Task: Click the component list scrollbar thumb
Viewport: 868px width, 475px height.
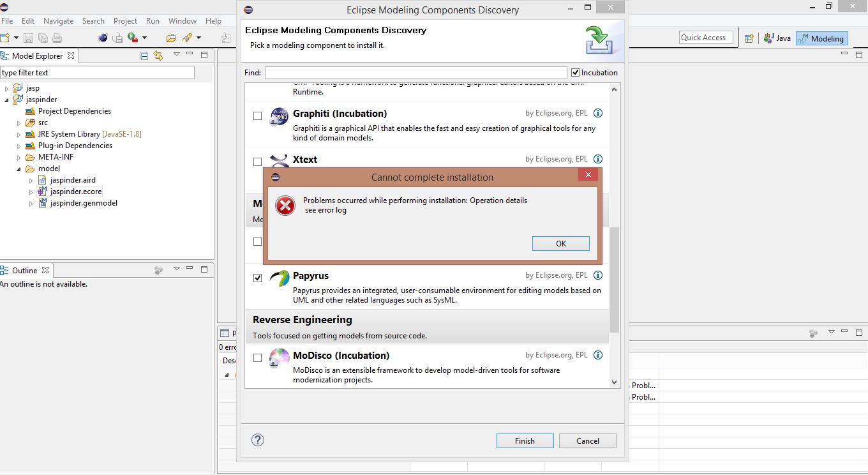Action: click(x=615, y=280)
